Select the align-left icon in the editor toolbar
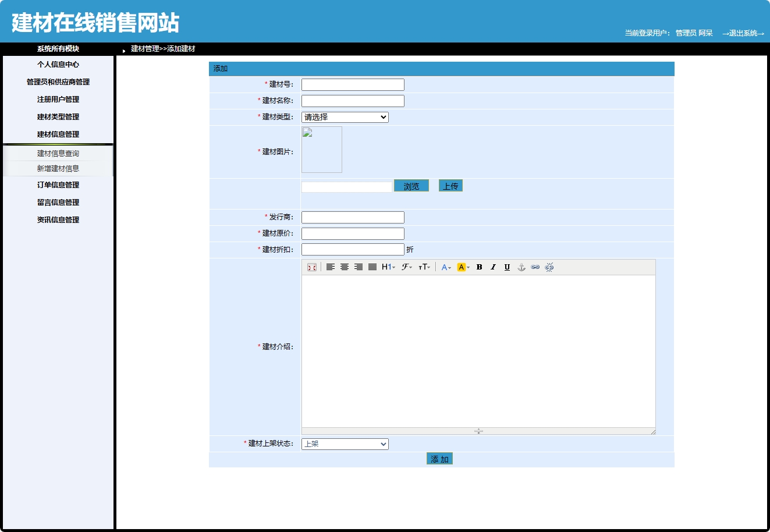 pyautogui.click(x=331, y=267)
